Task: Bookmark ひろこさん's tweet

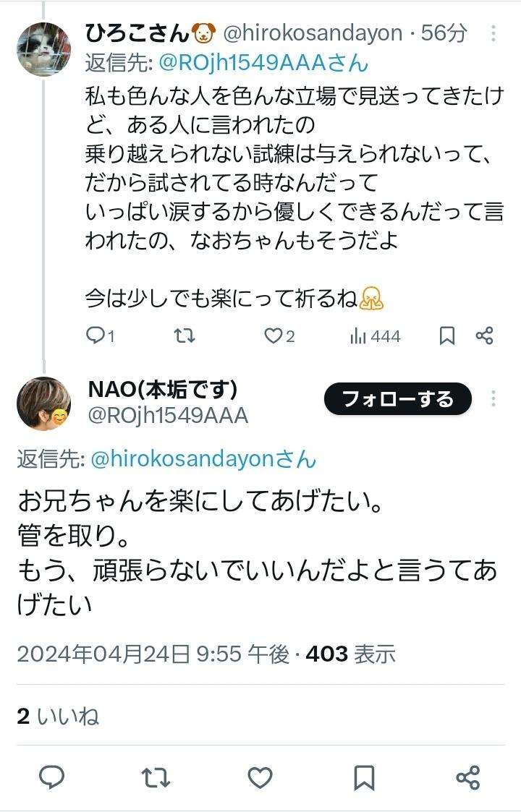Action: (447, 336)
